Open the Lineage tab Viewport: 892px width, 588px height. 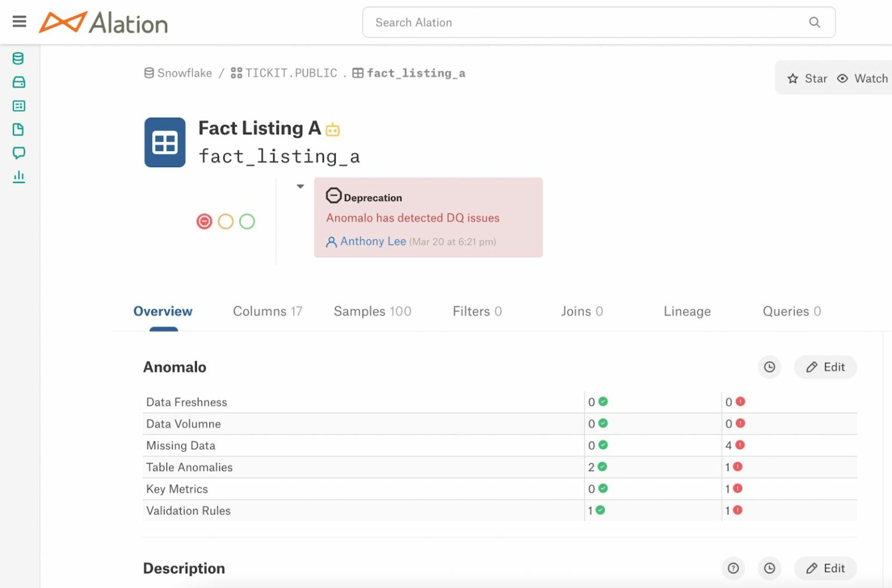(x=687, y=311)
